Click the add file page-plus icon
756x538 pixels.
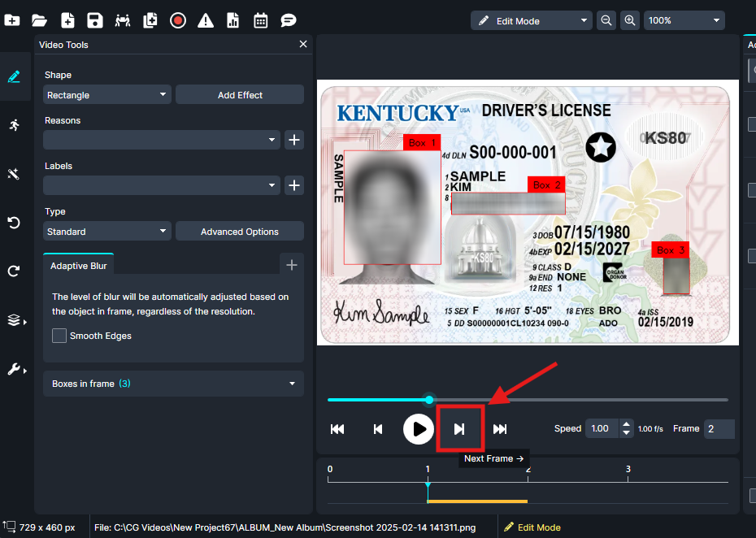(x=67, y=20)
